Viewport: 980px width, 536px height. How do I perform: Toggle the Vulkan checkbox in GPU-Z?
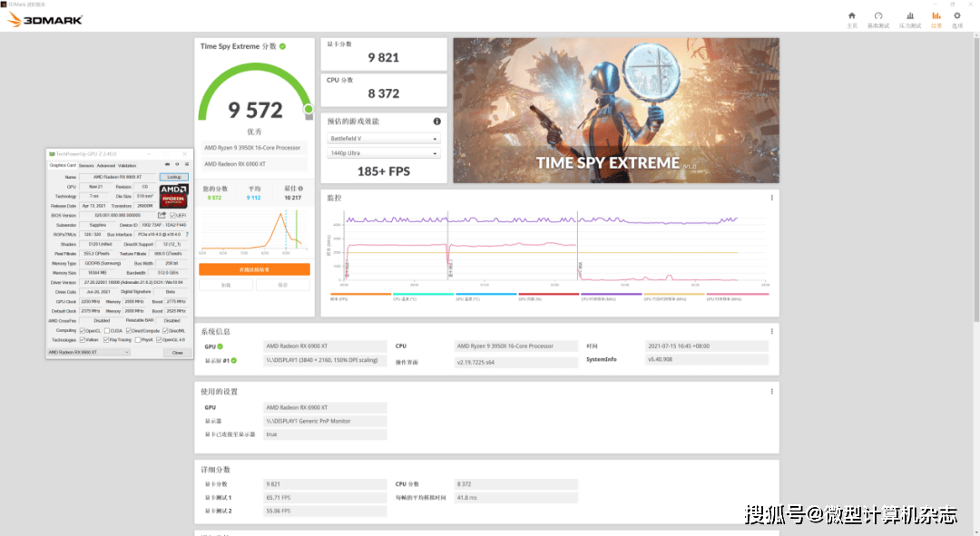83,340
